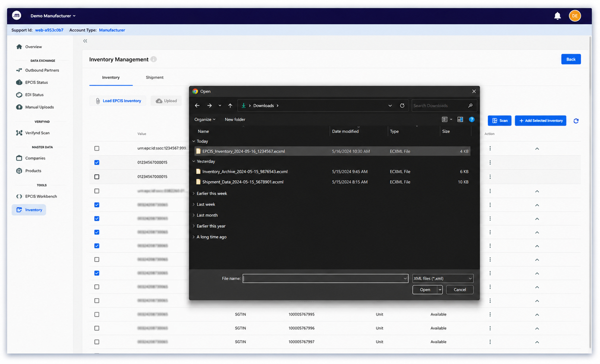The image size is (600, 364).
Task: Go forward in the Open dialog
Action: (209, 105)
